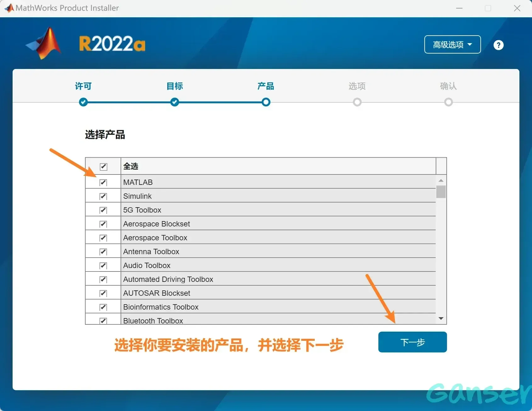Image resolution: width=532 pixels, height=411 pixels.
Task: Click the MathWorks title bar app icon
Action: tap(9, 8)
